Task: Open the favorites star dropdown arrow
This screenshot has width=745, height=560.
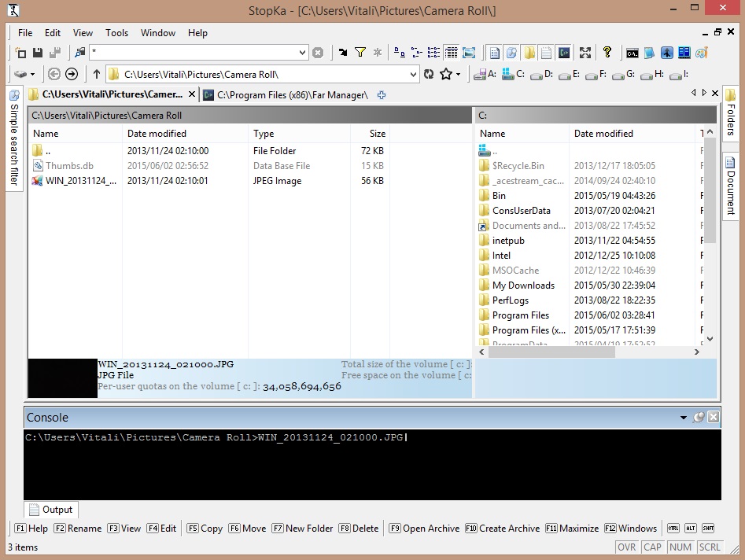Action: point(458,75)
